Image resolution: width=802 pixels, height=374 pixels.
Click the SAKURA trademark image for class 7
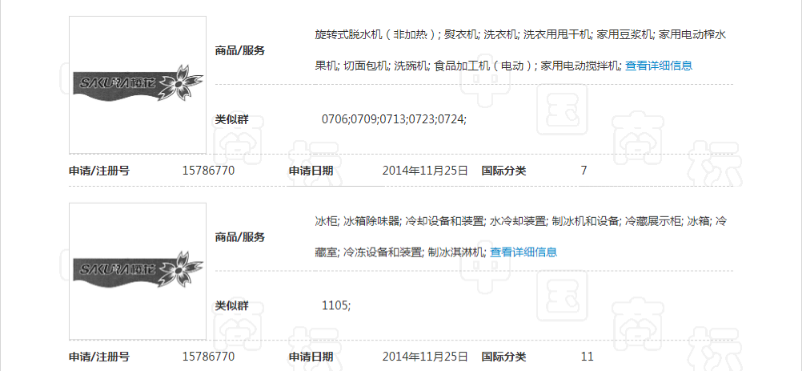138,85
